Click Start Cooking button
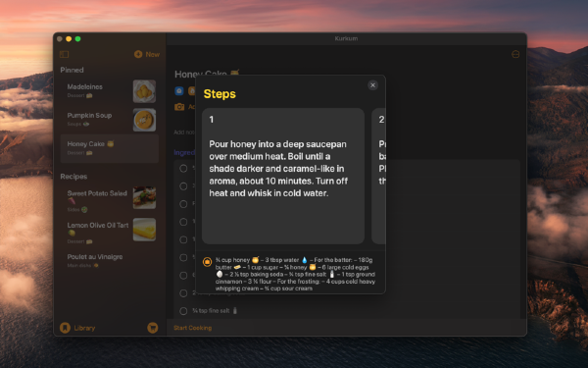Viewport: 588px width, 368px height. tap(193, 328)
